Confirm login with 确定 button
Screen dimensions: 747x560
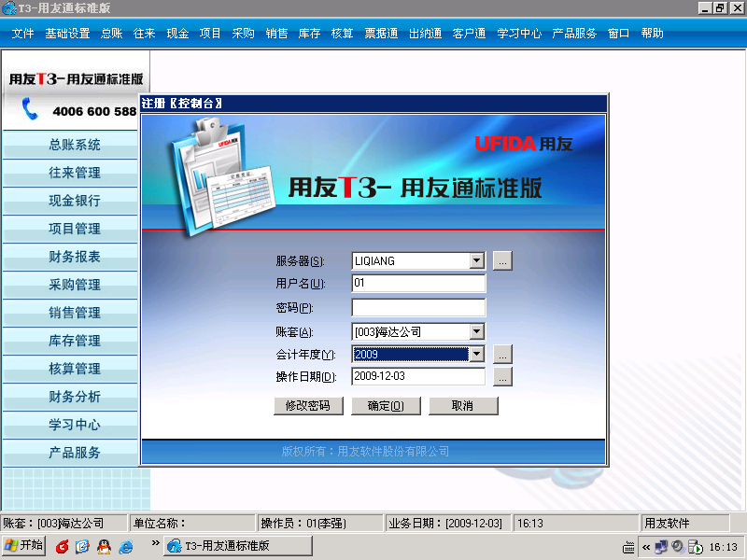[386, 406]
